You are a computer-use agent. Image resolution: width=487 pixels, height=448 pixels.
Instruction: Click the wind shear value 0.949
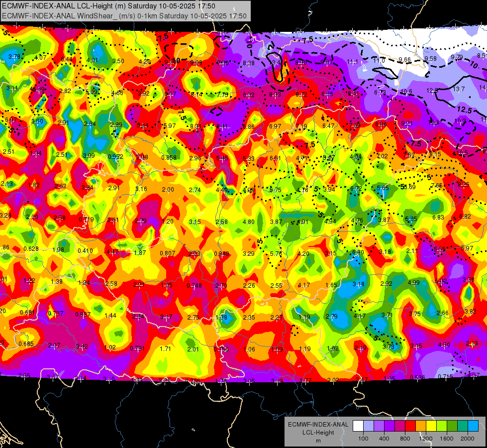click(221, 254)
